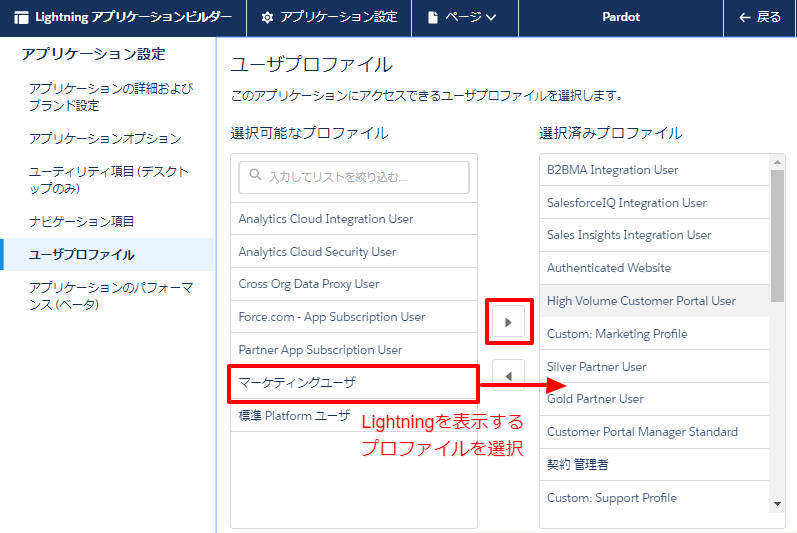Select Analytics Cloud Integration User profile
This screenshot has width=797, height=533.
pyautogui.click(x=354, y=219)
